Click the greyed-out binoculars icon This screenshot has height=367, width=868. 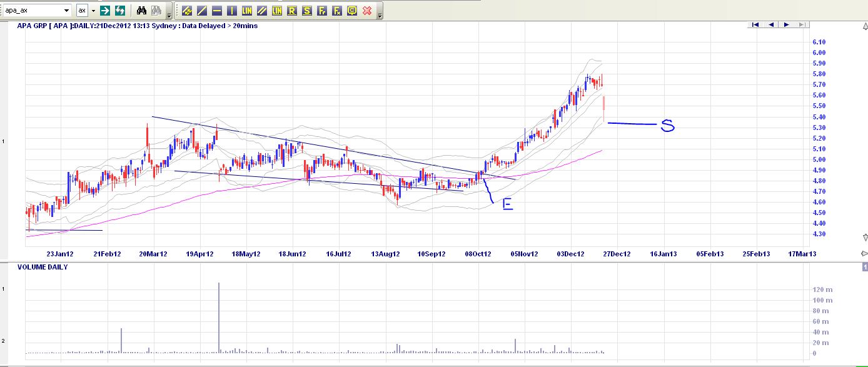pyautogui.click(x=156, y=11)
